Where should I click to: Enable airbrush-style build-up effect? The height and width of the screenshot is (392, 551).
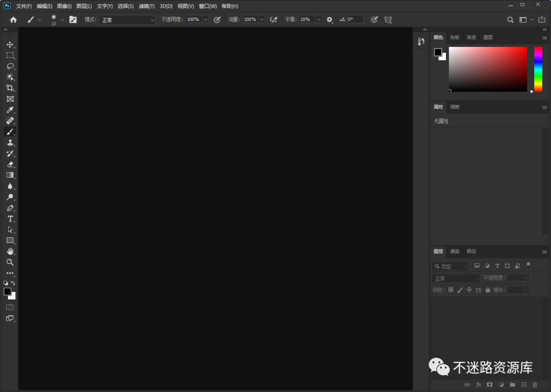[273, 19]
